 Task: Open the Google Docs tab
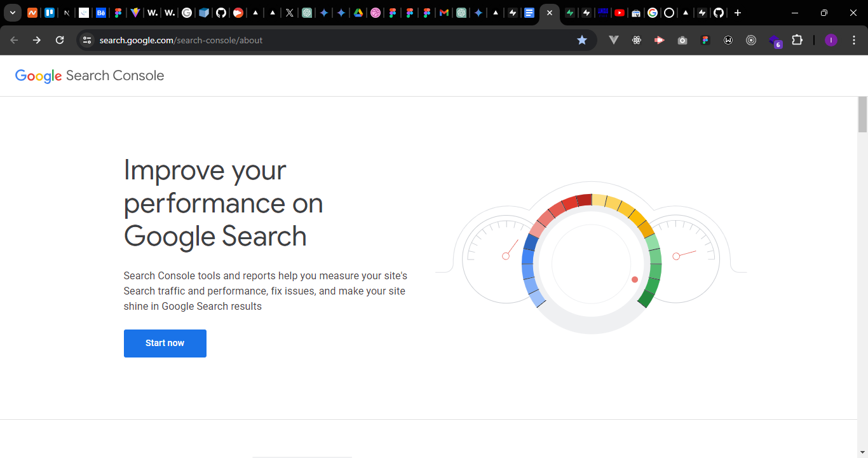(529, 13)
